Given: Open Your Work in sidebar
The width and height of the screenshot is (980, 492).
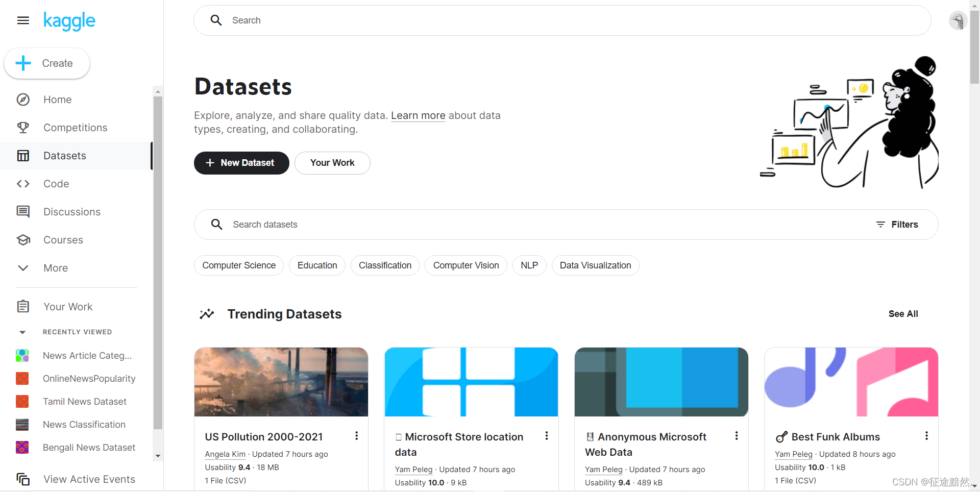Looking at the screenshot, I should coord(76,307).
